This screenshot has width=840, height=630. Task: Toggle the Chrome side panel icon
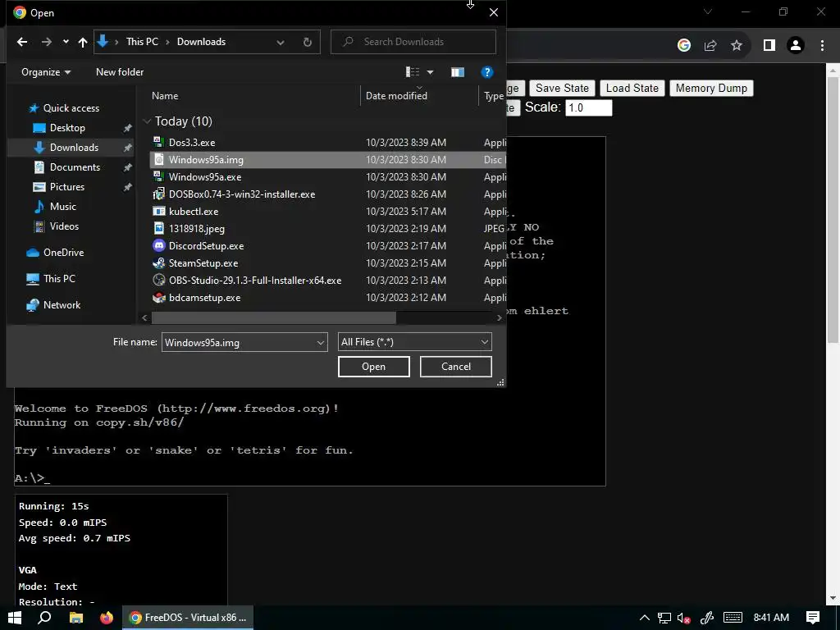click(769, 46)
